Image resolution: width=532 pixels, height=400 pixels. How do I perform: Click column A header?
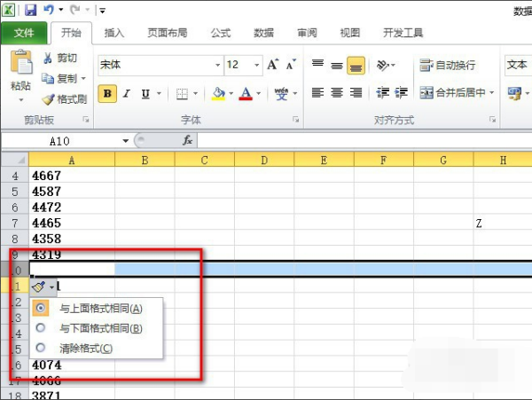tap(72, 160)
